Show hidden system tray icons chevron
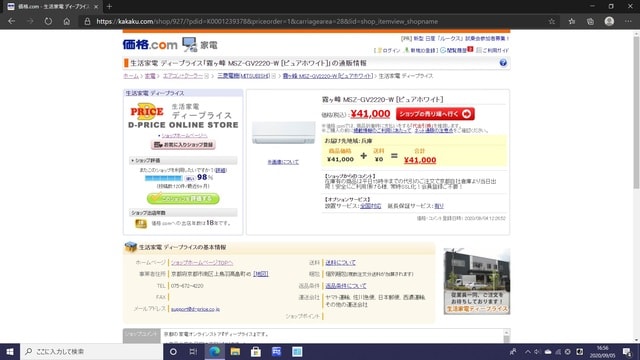Screen dimensions: 640x360 528,351
